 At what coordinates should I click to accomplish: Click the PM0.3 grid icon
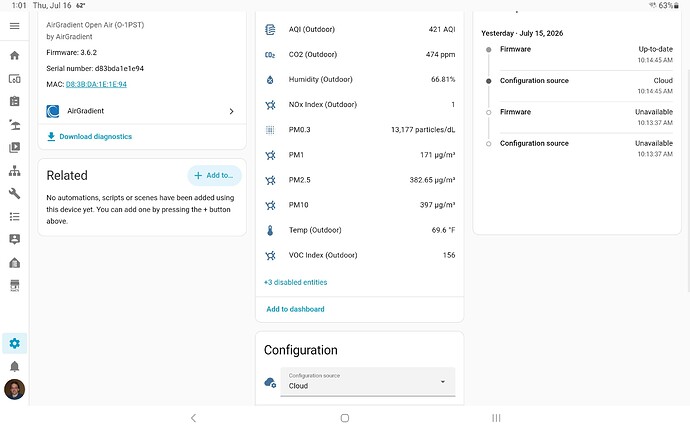[x=270, y=130]
